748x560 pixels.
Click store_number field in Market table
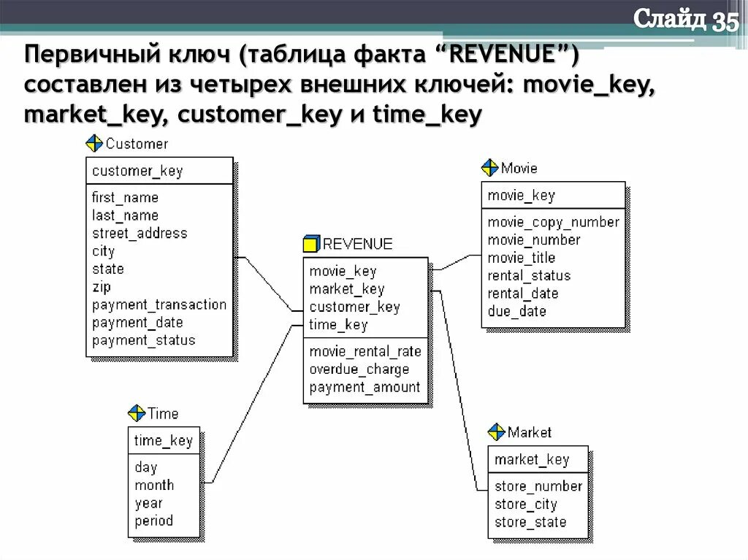pos(538,486)
